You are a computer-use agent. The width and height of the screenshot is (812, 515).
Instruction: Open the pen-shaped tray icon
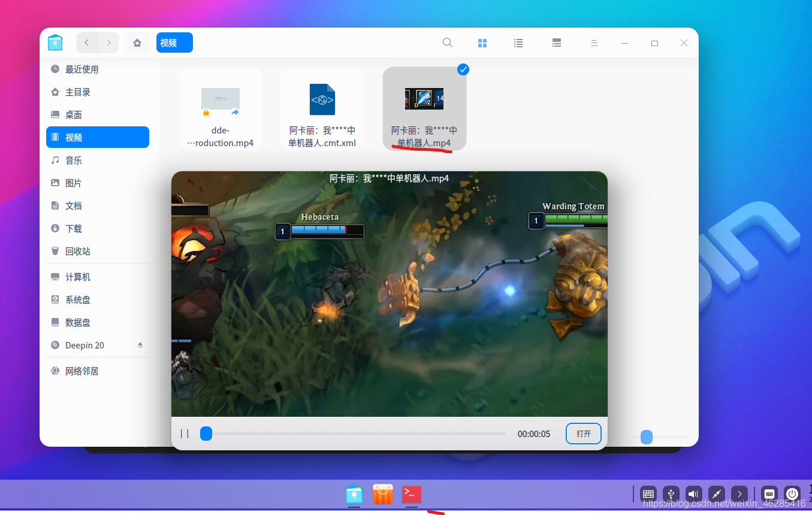pos(717,493)
